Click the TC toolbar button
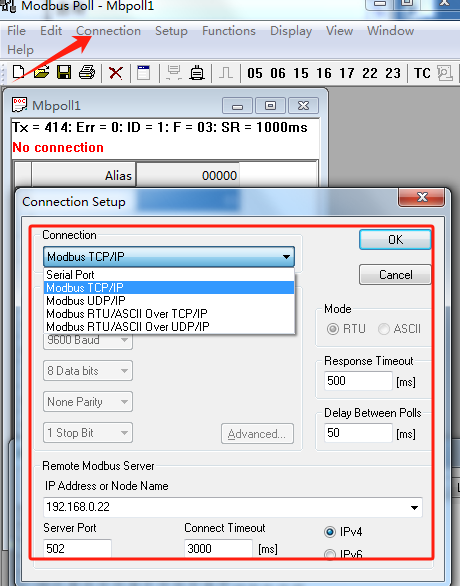Viewport: 460px width, 586px height. pos(422,73)
